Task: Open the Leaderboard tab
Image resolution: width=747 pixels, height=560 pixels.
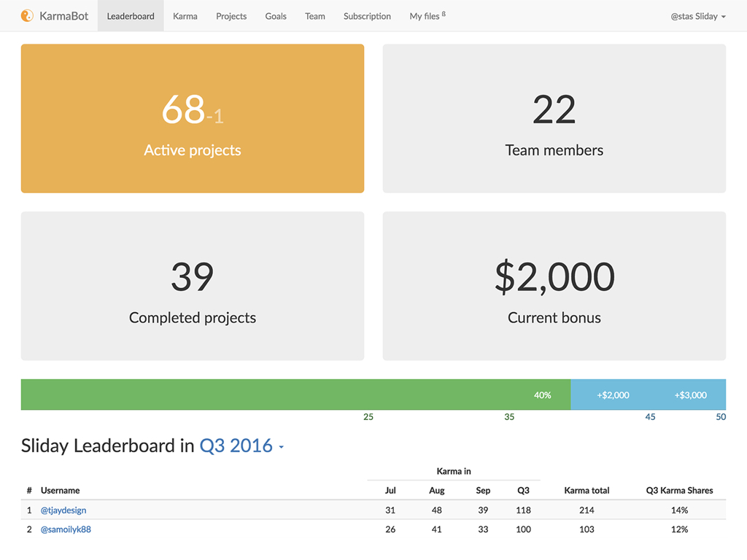Action: click(131, 16)
